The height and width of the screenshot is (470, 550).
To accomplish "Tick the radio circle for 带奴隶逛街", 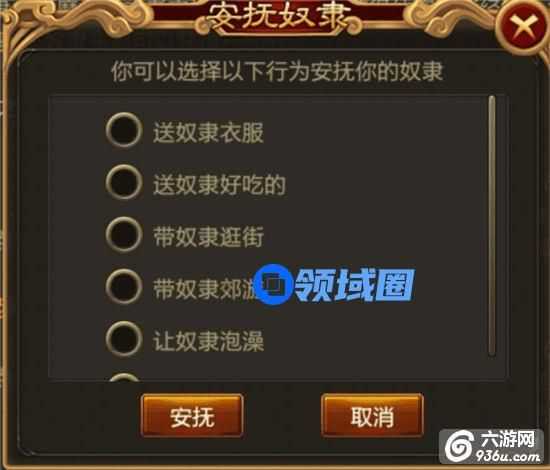I will click(124, 235).
